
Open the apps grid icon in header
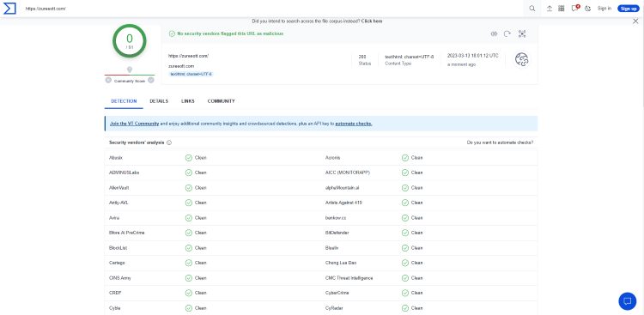coord(561,9)
